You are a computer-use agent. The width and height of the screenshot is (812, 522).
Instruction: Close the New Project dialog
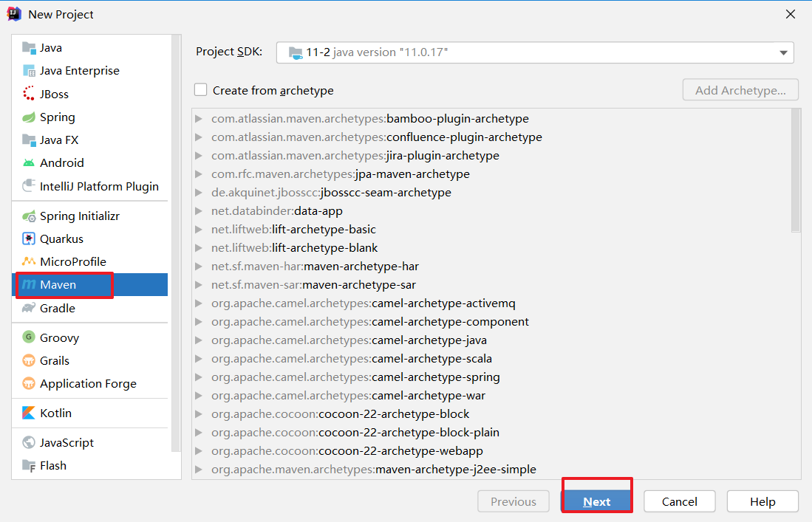pyautogui.click(x=791, y=14)
